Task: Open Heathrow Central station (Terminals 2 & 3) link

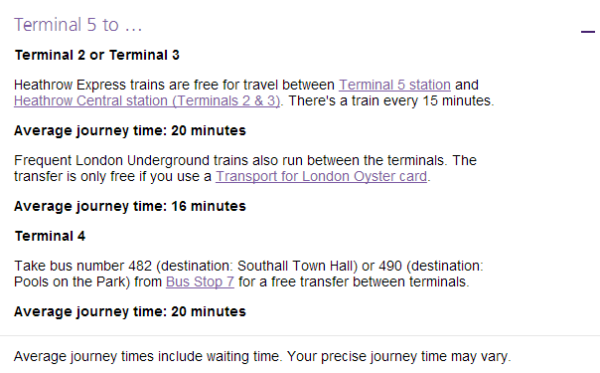Action: [147, 101]
